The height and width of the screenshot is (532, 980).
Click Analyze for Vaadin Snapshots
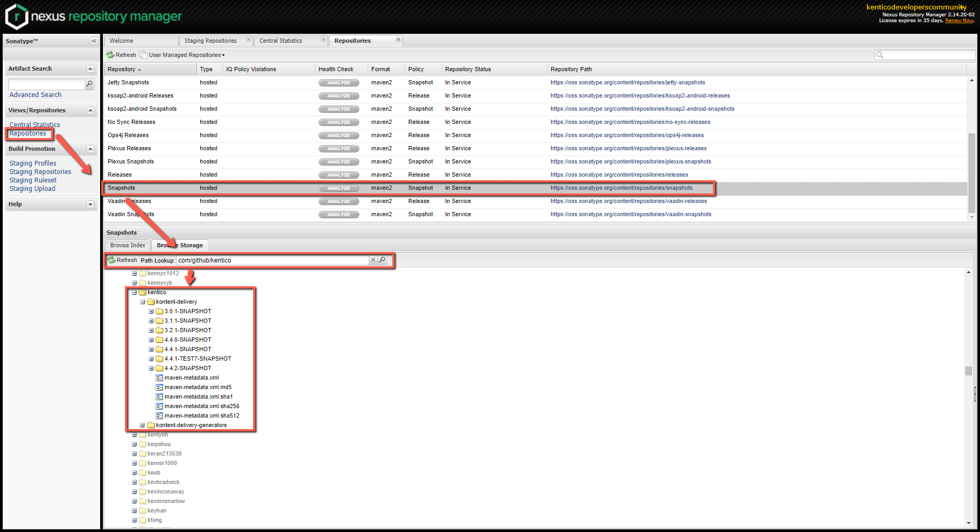click(x=339, y=215)
